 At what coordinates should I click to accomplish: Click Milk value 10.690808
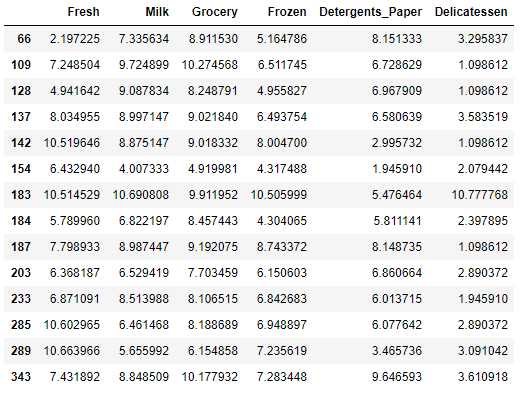pyautogui.click(x=141, y=195)
